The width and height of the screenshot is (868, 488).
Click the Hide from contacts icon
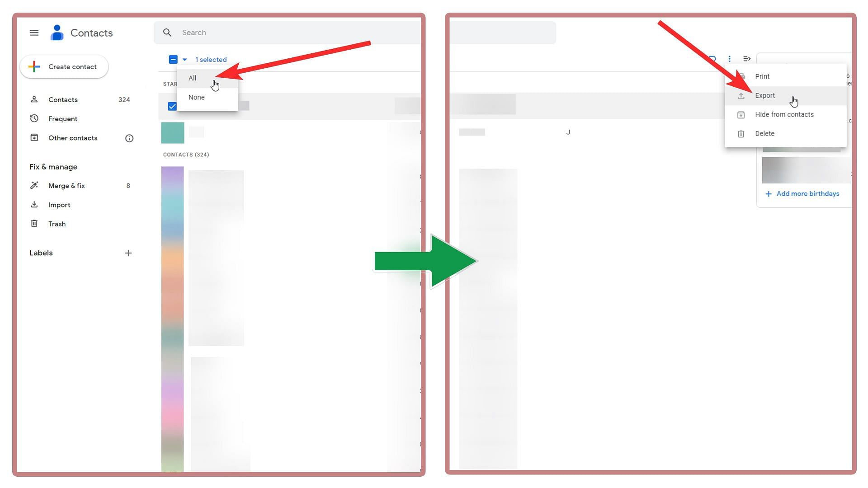pos(741,114)
